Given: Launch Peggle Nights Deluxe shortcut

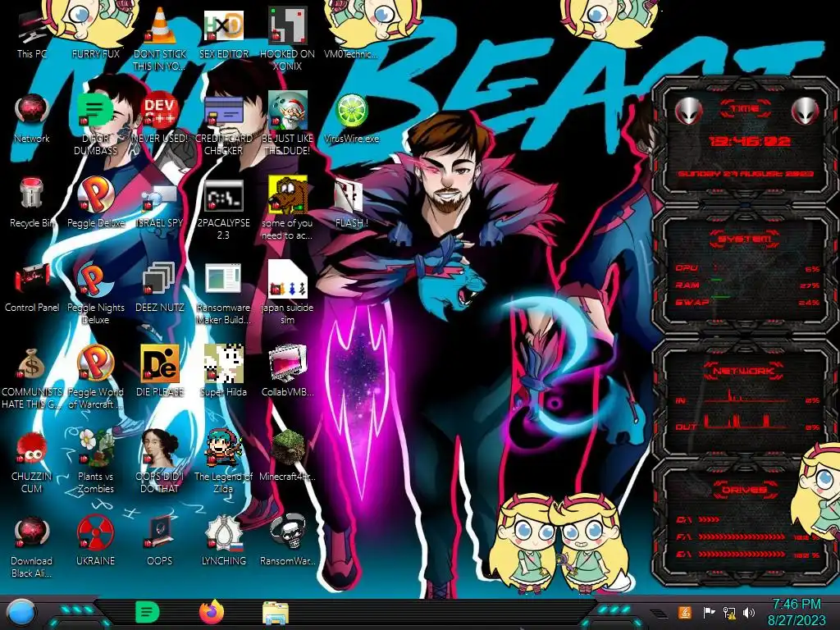Looking at the screenshot, I should coord(95,280).
